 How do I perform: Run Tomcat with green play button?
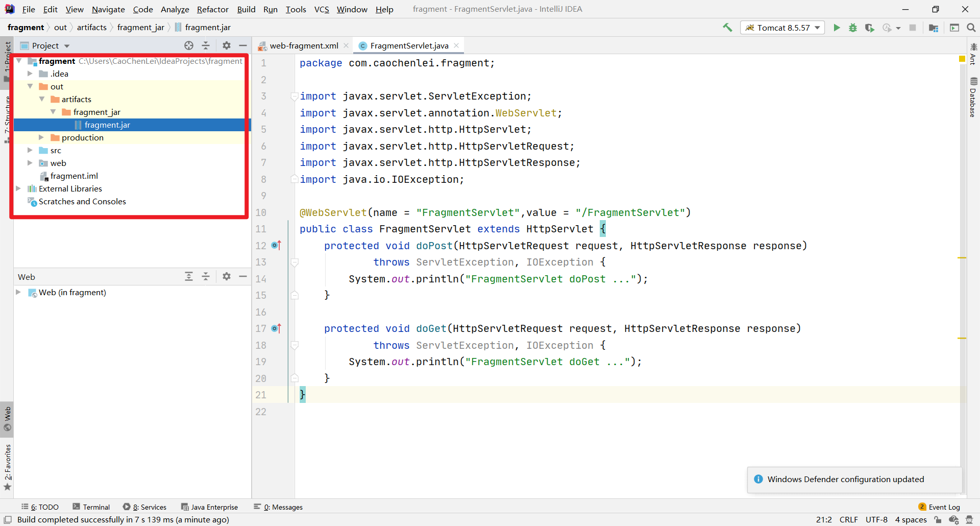tap(837, 28)
